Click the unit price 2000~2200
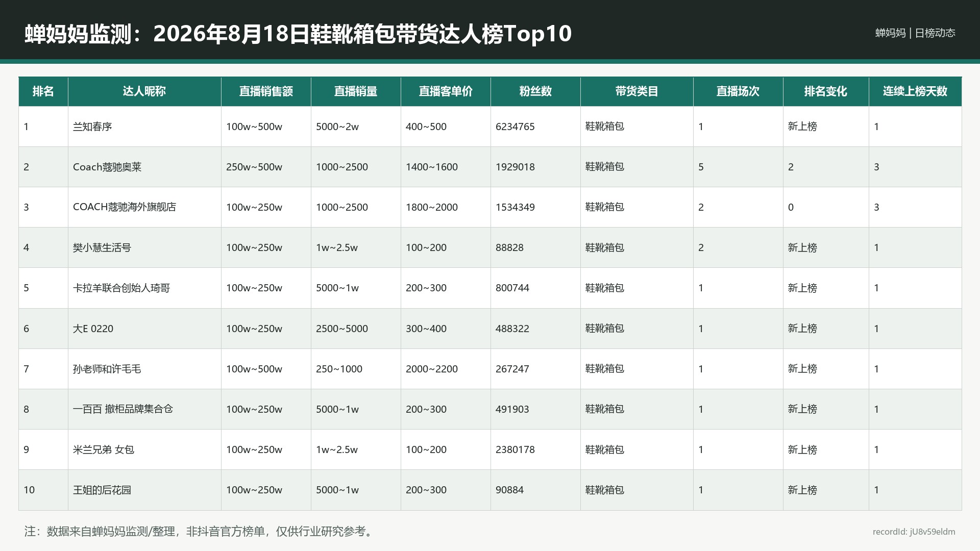Screen dimensions: 980x551 click(x=432, y=369)
